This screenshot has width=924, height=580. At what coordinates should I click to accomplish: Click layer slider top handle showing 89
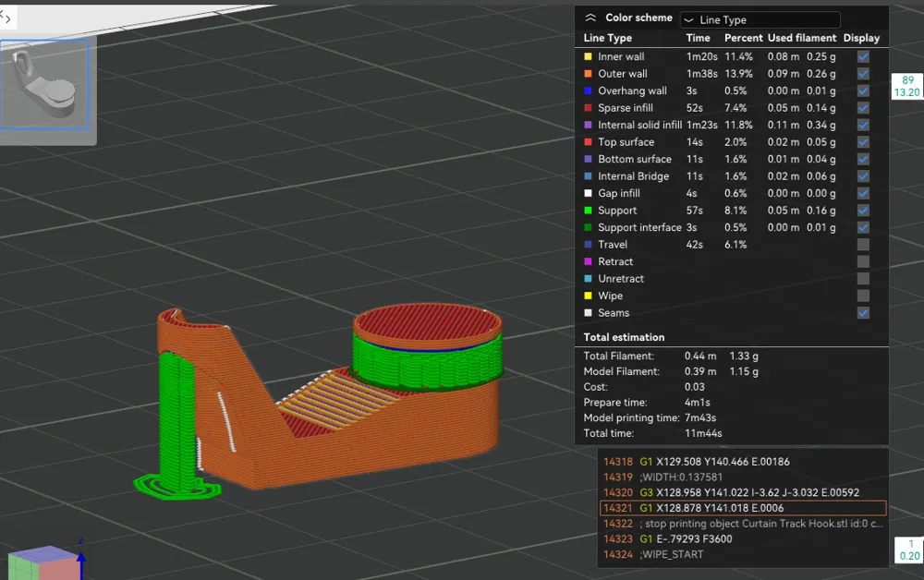[x=907, y=86]
